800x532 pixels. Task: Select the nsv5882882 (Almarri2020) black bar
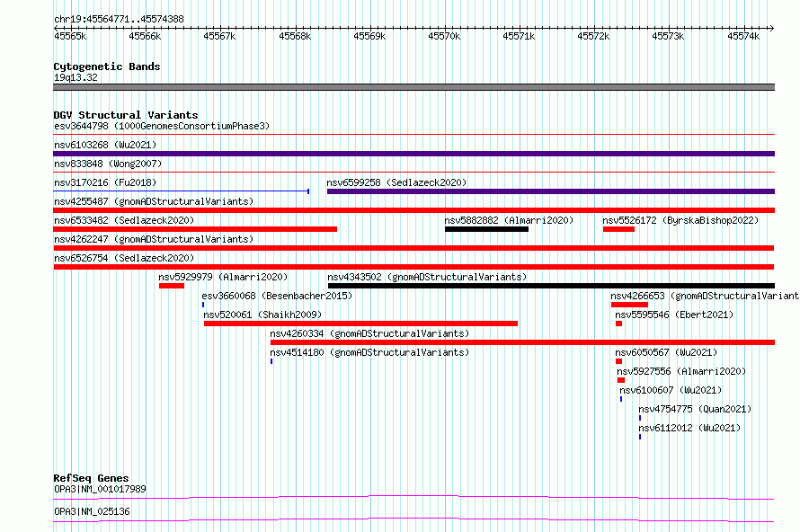[486, 229]
